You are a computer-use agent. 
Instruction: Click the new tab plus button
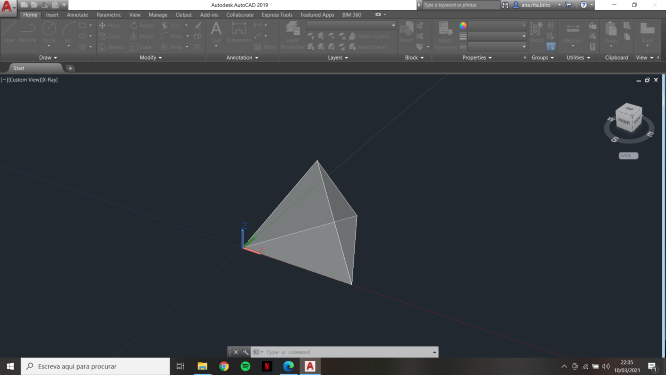[x=70, y=68]
